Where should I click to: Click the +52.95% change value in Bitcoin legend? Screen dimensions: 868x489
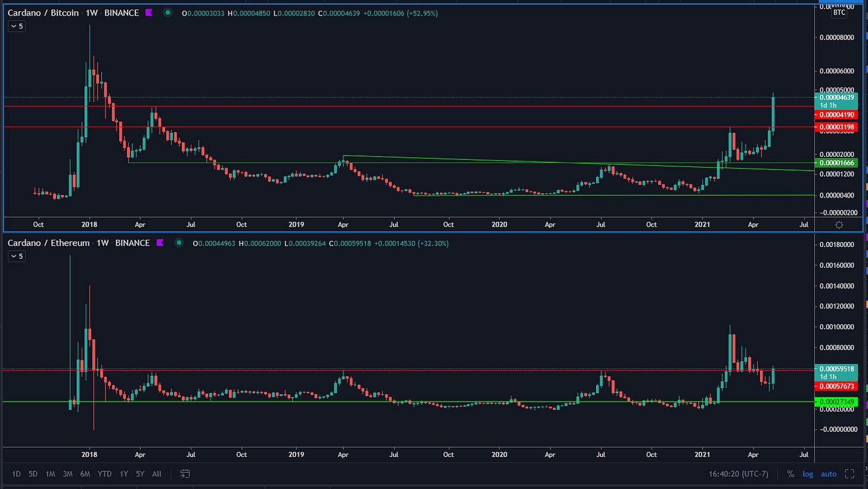point(423,13)
